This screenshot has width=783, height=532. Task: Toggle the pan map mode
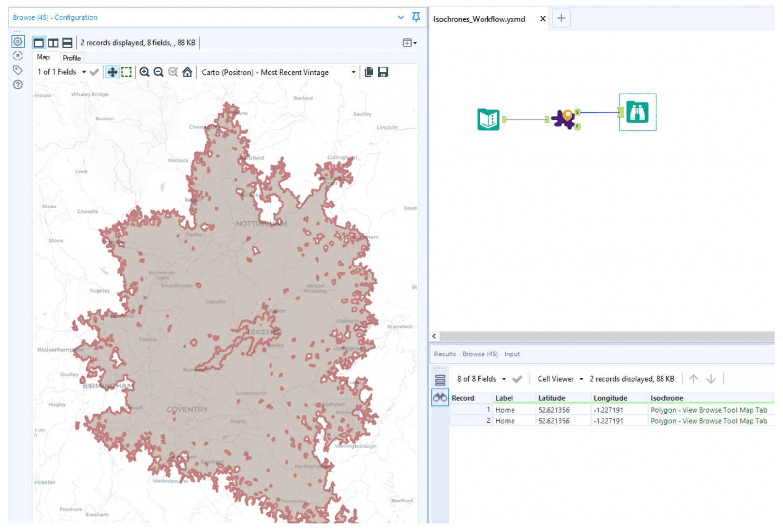coord(112,72)
